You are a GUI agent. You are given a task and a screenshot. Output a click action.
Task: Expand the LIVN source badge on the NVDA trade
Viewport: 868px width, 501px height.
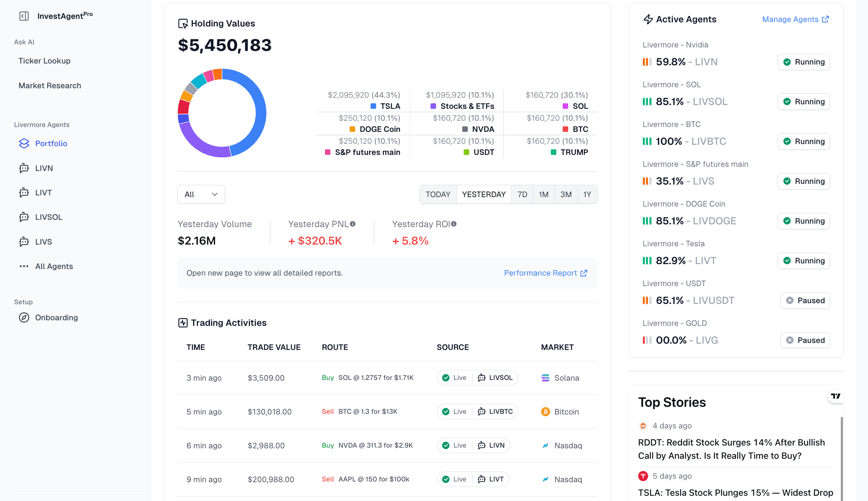point(492,446)
